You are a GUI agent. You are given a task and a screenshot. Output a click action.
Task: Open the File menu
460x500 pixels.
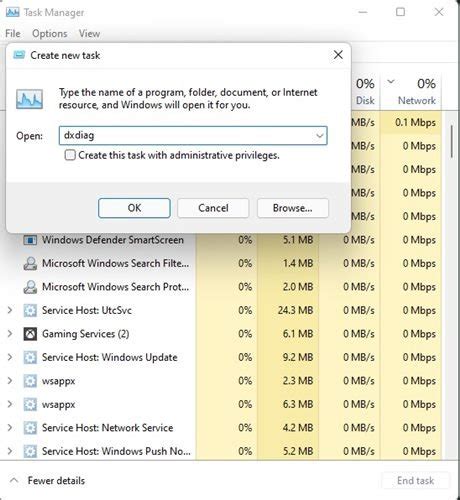tap(13, 34)
